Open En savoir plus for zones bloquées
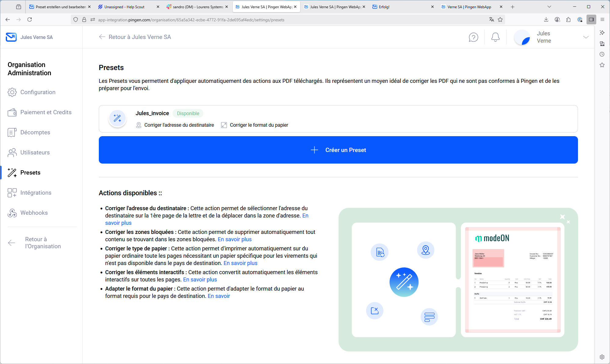Screen dimensions: 610x364 point(235,239)
